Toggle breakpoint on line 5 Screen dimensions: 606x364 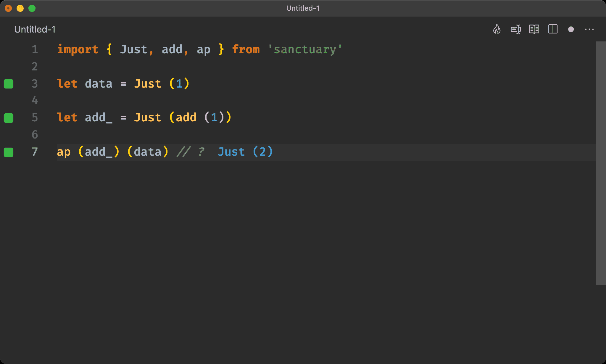click(10, 117)
